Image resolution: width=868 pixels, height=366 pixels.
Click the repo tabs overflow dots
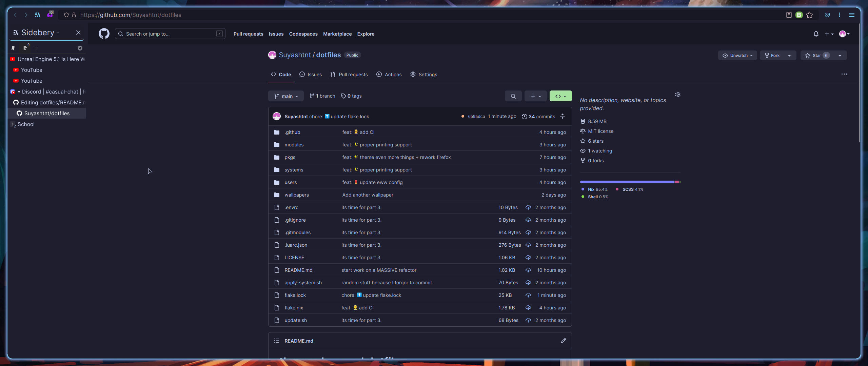click(x=844, y=74)
